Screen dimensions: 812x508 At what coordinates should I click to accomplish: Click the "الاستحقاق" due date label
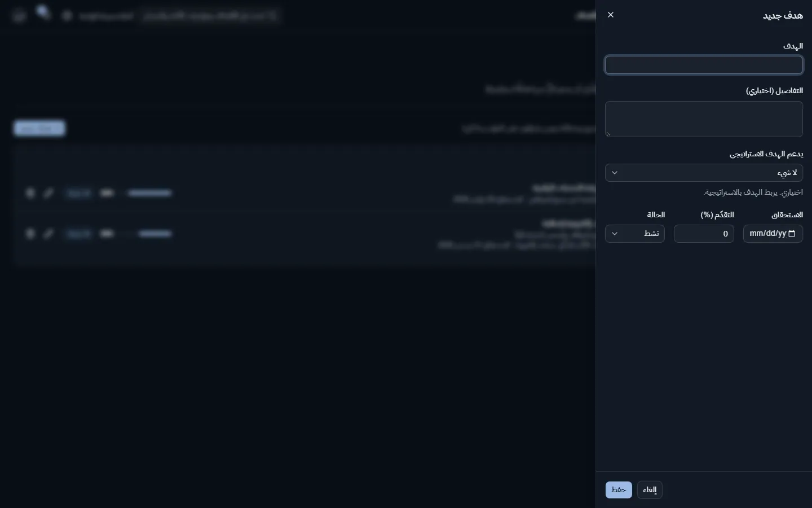(x=787, y=215)
